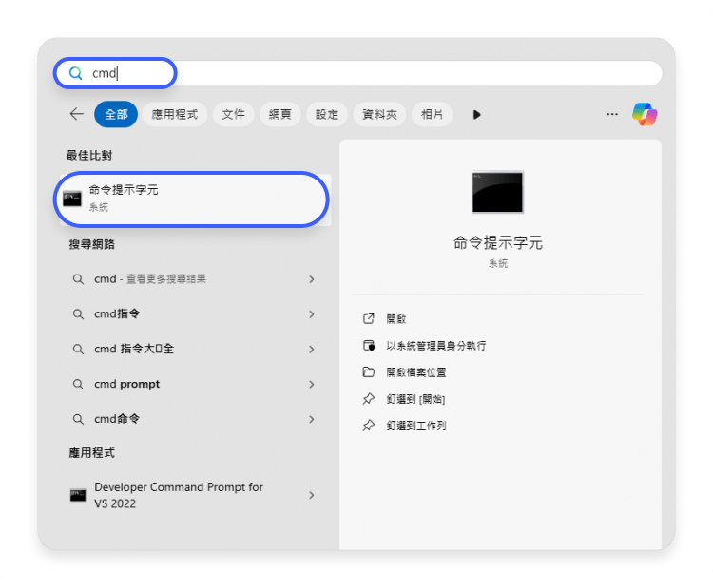Click the three-dot more options icon
The image size is (713, 588).
pos(612,114)
